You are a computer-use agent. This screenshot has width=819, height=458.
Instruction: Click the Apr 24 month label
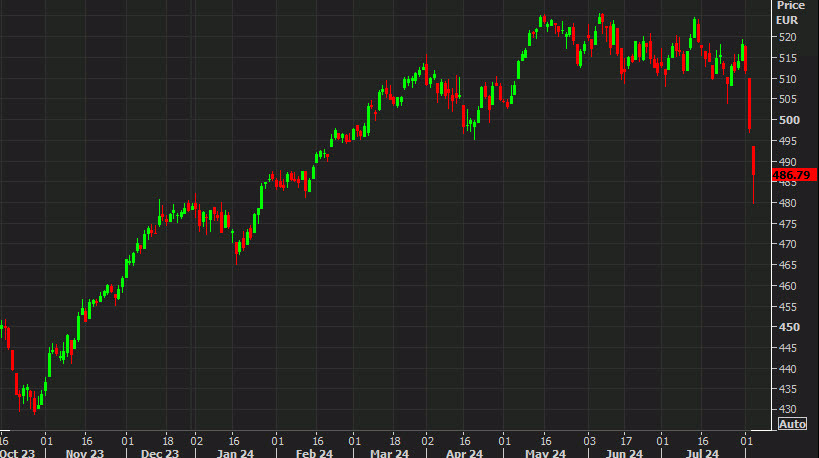pos(464,453)
